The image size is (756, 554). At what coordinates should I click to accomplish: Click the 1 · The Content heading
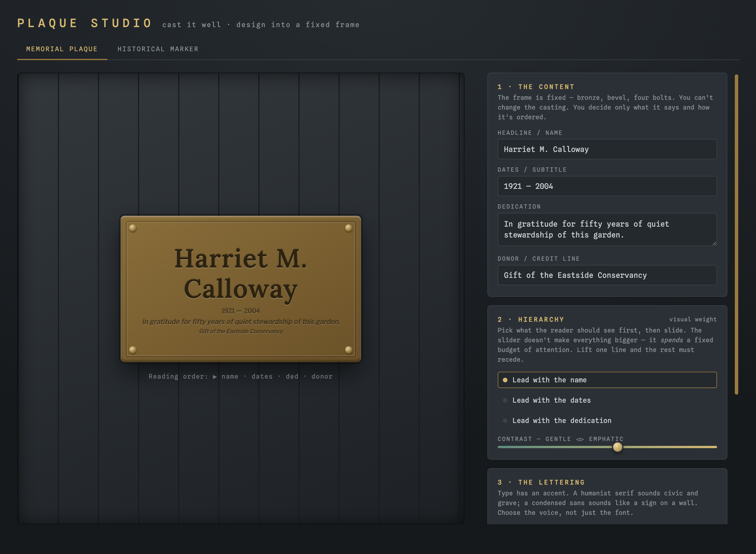pyautogui.click(x=536, y=87)
